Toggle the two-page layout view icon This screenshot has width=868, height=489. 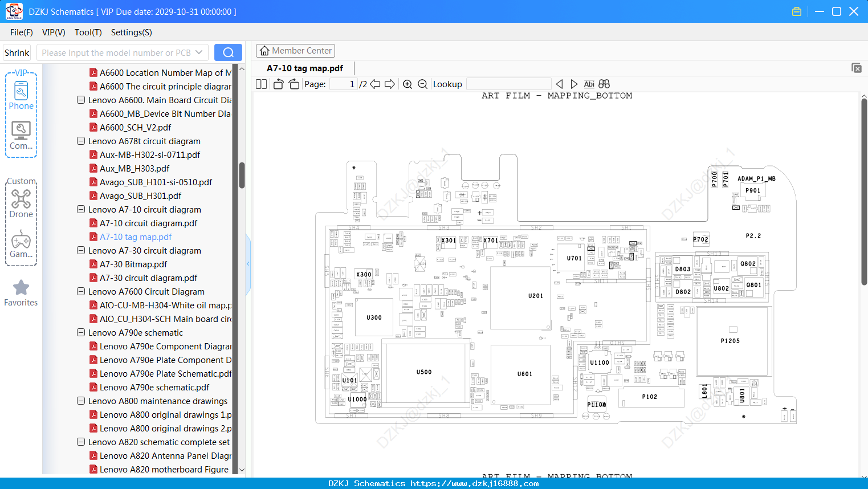click(x=261, y=84)
